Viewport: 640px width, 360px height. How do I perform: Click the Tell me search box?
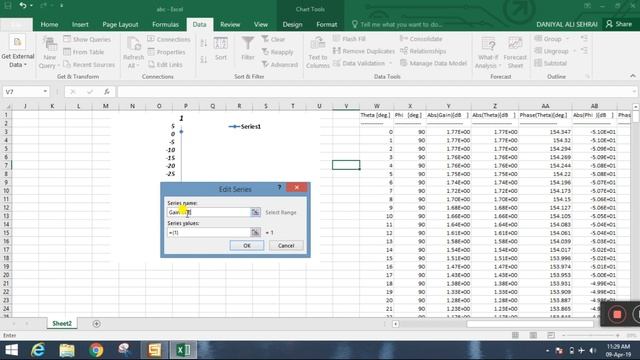point(397,24)
